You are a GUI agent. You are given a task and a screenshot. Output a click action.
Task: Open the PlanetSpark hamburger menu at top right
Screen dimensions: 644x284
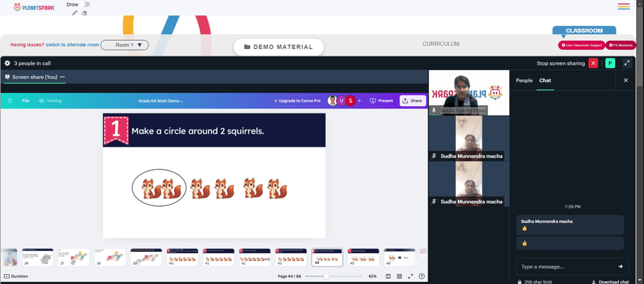coord(623,6)
